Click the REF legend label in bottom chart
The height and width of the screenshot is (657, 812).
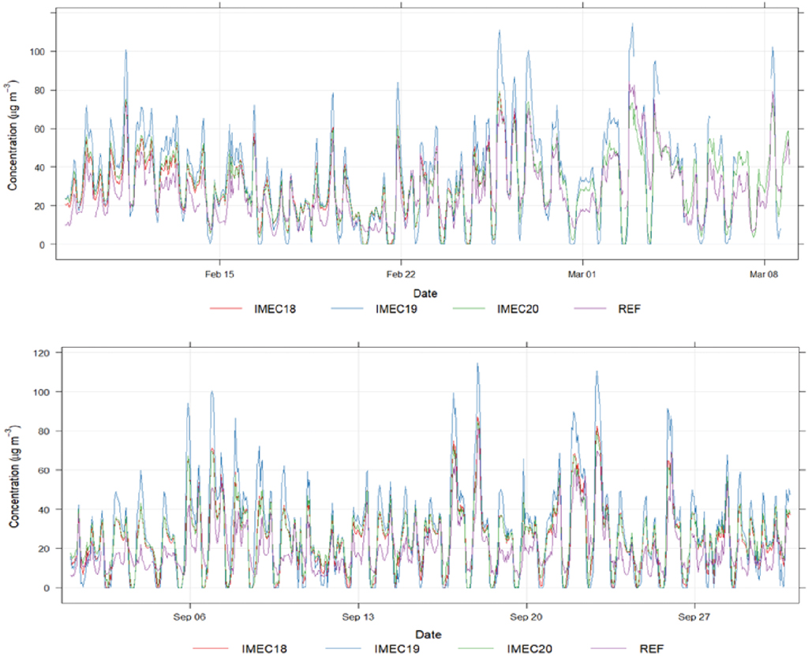click(x=652, y=648)
